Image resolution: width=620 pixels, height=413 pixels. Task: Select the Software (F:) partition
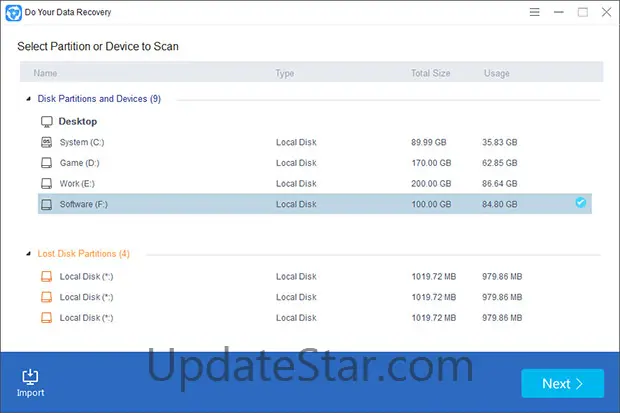point(315,204)
